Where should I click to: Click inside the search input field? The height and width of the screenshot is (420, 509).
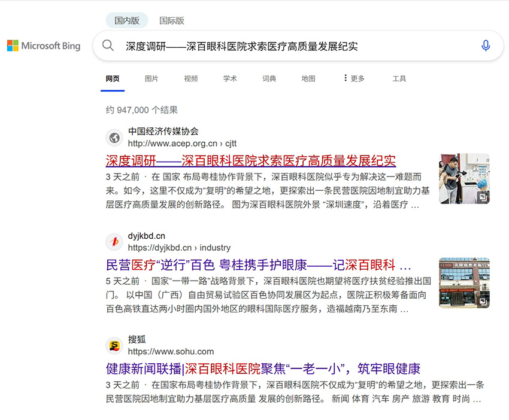269,46
